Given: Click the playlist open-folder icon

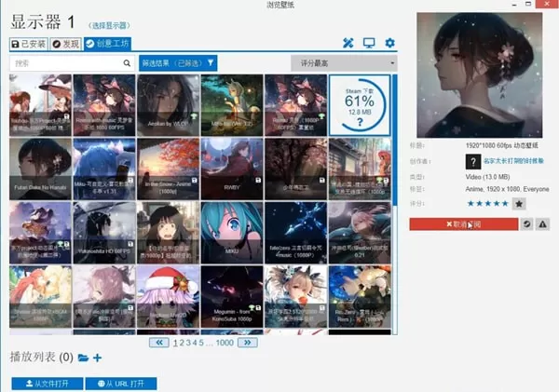Looking at the screenshot, I should pyautogui.click(x=83, y=358).
